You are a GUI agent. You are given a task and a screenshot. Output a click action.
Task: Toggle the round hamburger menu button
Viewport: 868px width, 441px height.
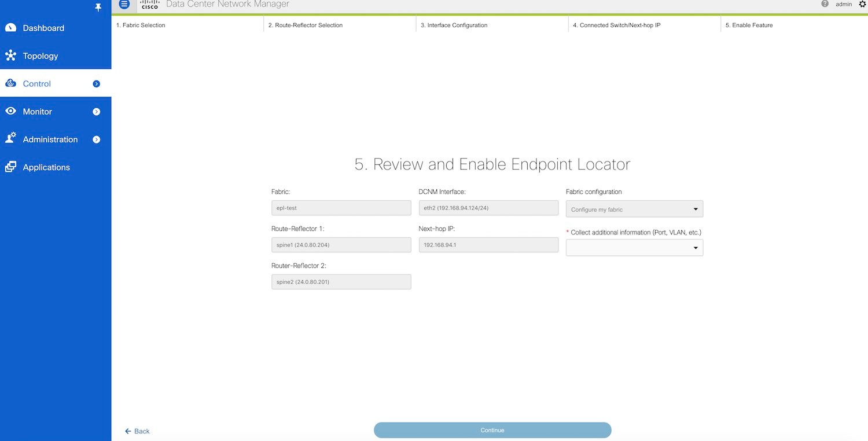[x=124, y=4]
